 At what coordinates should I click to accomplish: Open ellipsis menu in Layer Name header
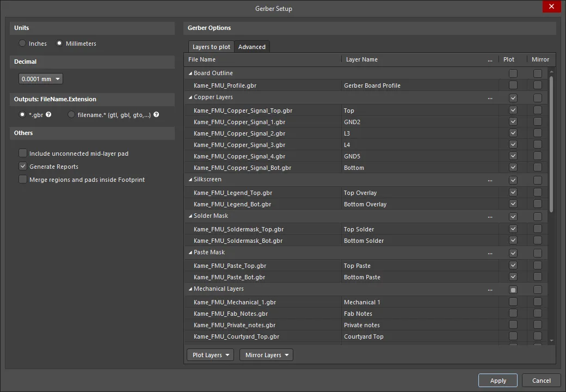click(490, 60)
